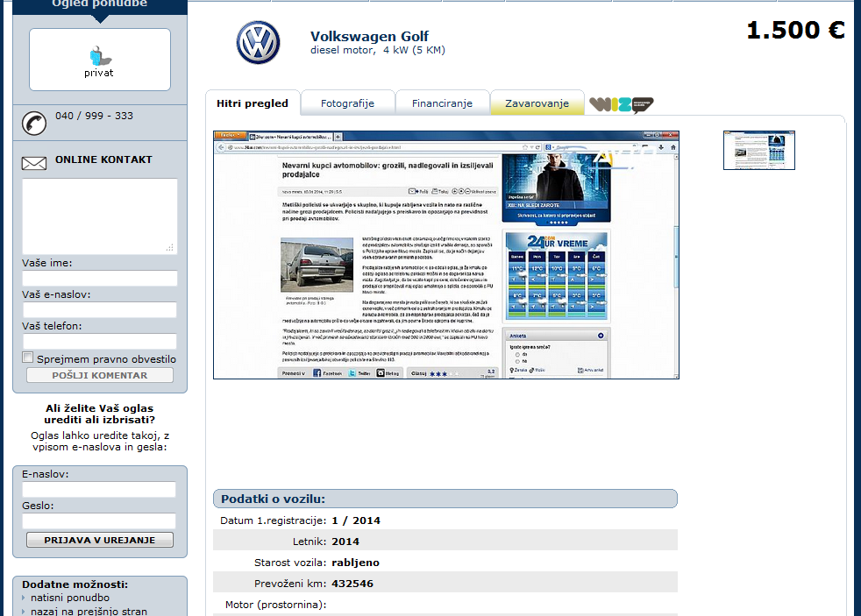Click the ONLINE KONTAKT heading
Viewport: 861px width, 616px height.
(x=103, y=159)
